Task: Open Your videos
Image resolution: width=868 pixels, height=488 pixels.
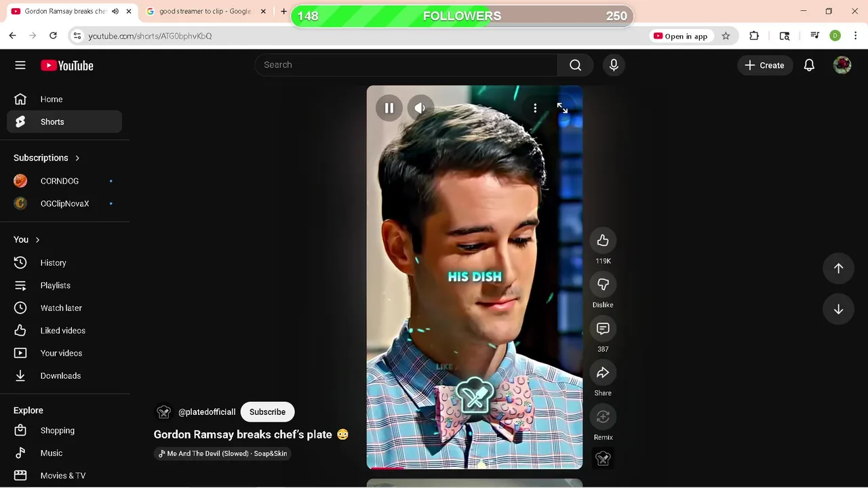Action: (64, 353)
